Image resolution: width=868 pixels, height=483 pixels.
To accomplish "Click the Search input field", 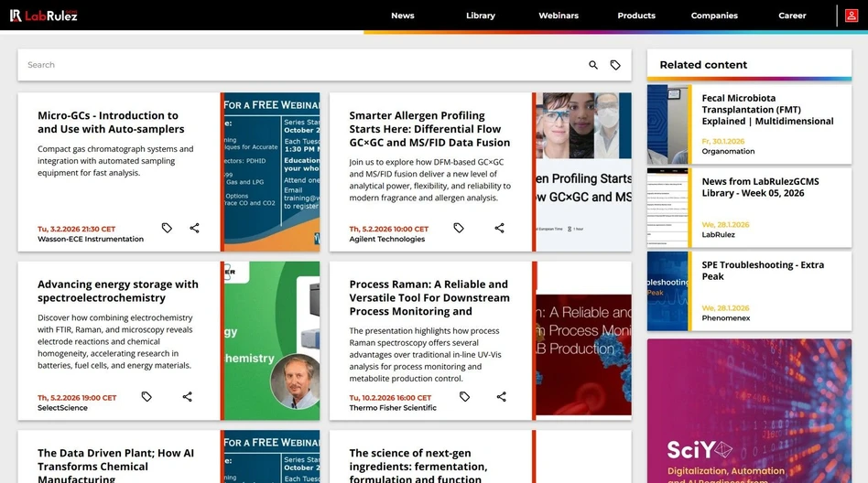I will point(302,65).
